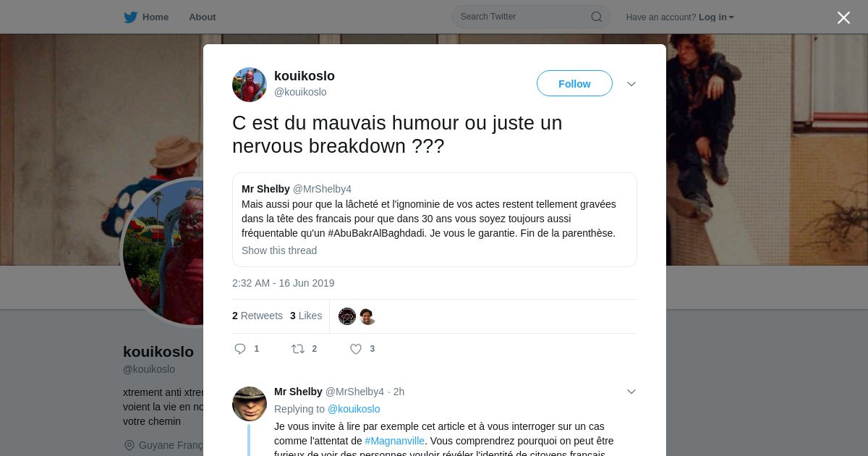Viewport: 868px width, 456px height.
Task: Reply to tweet via speech bubble icon
Action: pyautogui.click(x=240, y=349)
